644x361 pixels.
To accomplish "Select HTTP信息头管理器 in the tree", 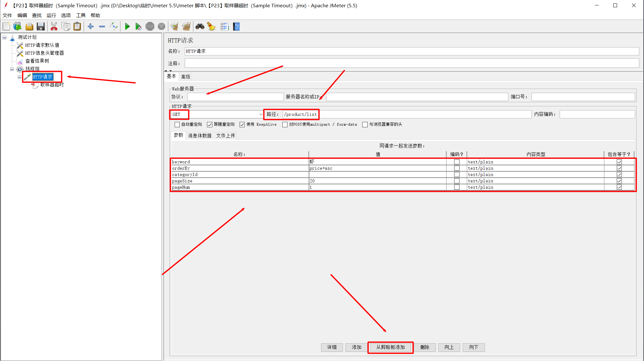I will coord(44,53).
